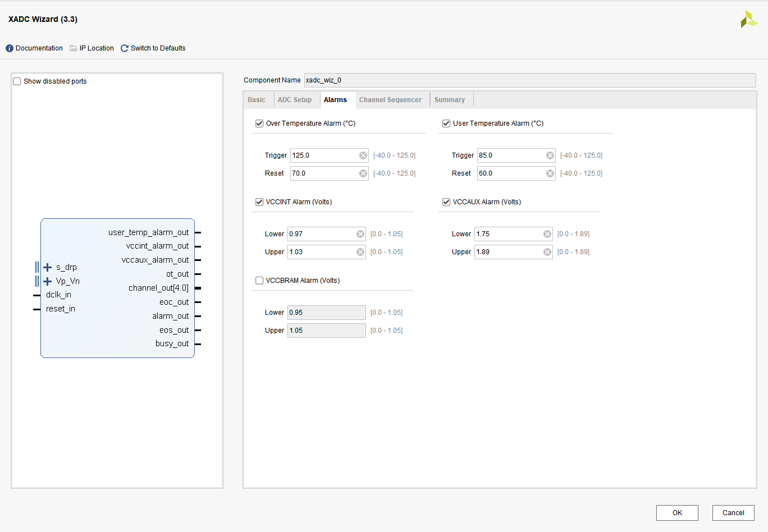Disable User Temperature Alarm checkbox
The image size is (768, 532).
tap(446, 123)
